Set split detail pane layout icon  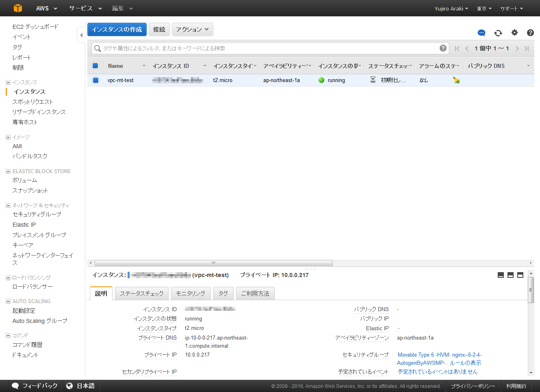click(510, 275)
